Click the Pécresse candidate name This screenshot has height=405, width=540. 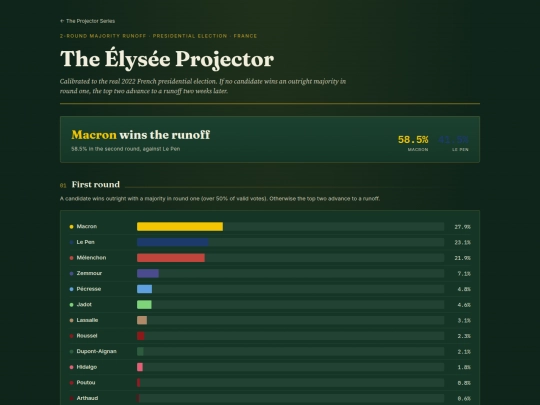point(89,289)
